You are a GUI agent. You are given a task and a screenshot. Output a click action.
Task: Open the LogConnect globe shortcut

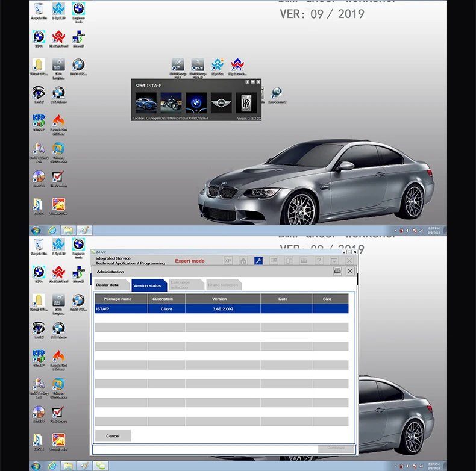tap(277, 95)
